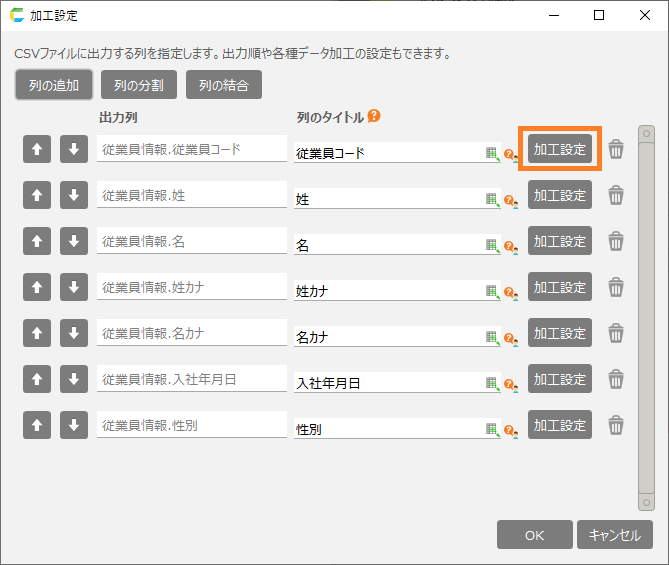Open 加工設定 for the 従業員コード row
This screenshot has width=669, height=565.
click(559, 149)
